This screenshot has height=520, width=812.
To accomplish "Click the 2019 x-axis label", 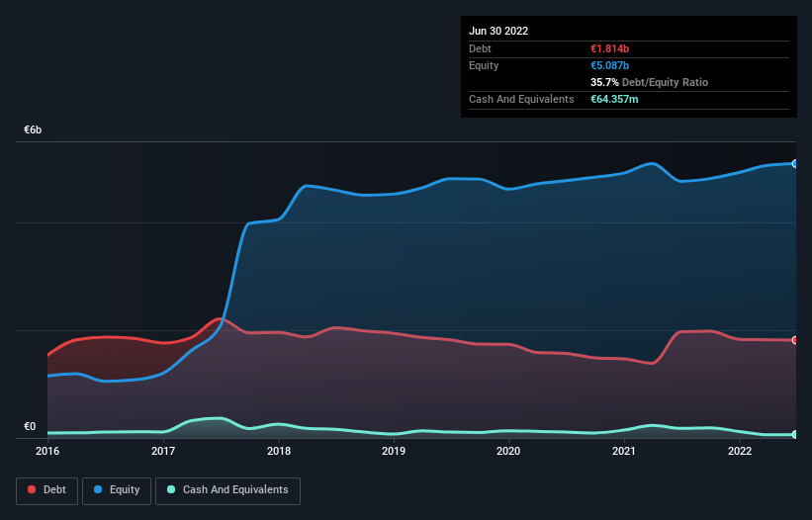I will [x=394, y=451].
